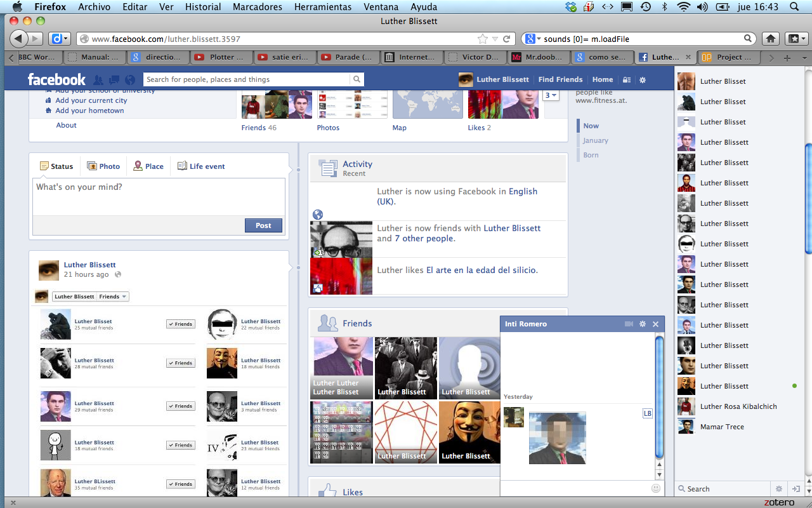Expand the Friends dropdown under the post

coord(113,297)
